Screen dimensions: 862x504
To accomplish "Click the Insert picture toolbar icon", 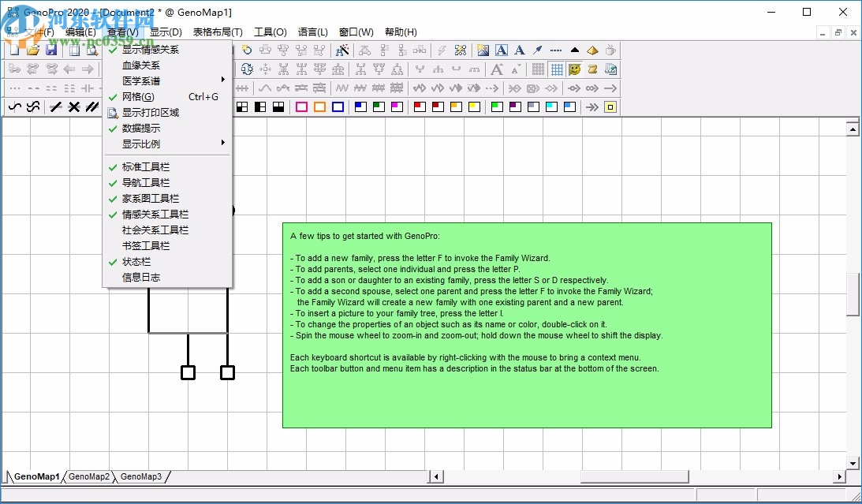I will tap(482, 50).
